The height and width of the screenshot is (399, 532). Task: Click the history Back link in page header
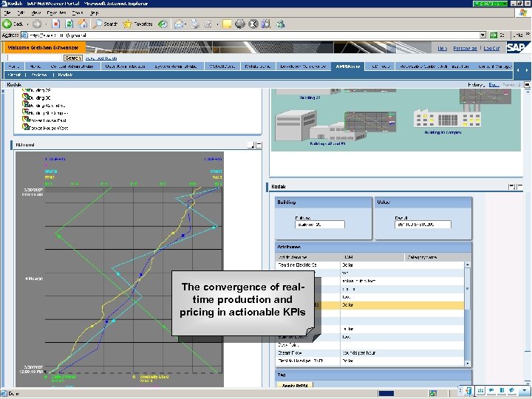[494, 85]
